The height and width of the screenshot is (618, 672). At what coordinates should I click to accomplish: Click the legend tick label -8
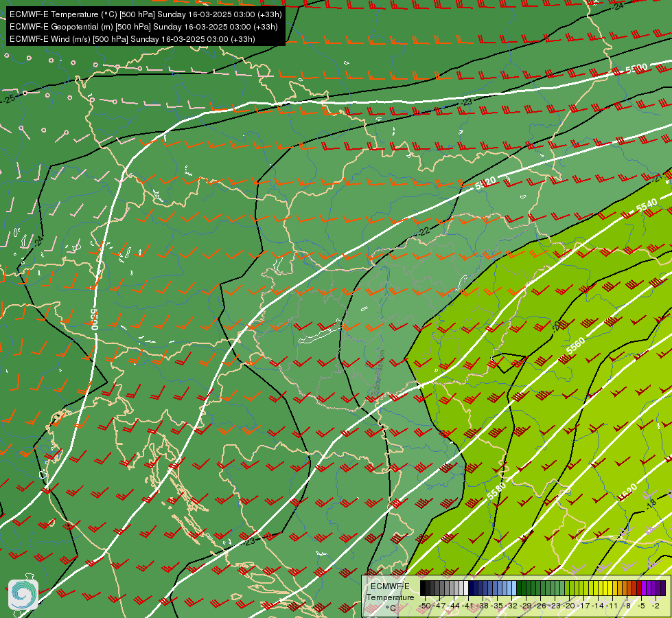click(627, 606)
